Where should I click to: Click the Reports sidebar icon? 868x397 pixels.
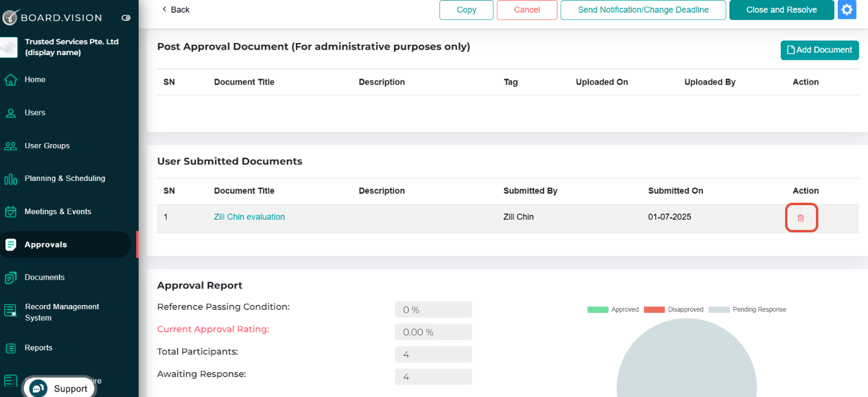[x=10, y=348]
